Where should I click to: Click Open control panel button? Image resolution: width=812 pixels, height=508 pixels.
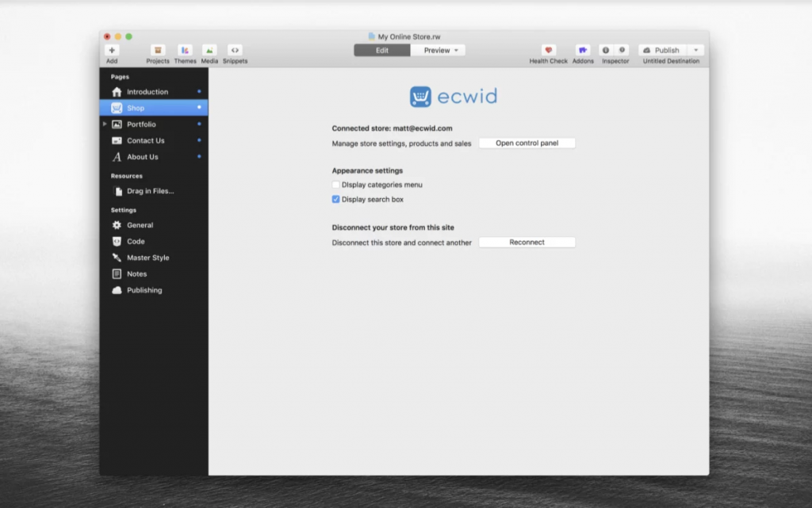[x=527, y=143]
